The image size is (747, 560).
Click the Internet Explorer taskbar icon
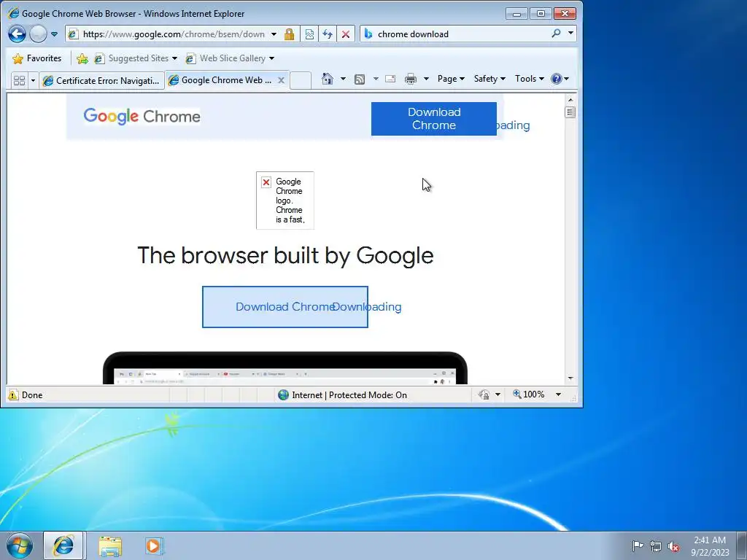point(63,545)
